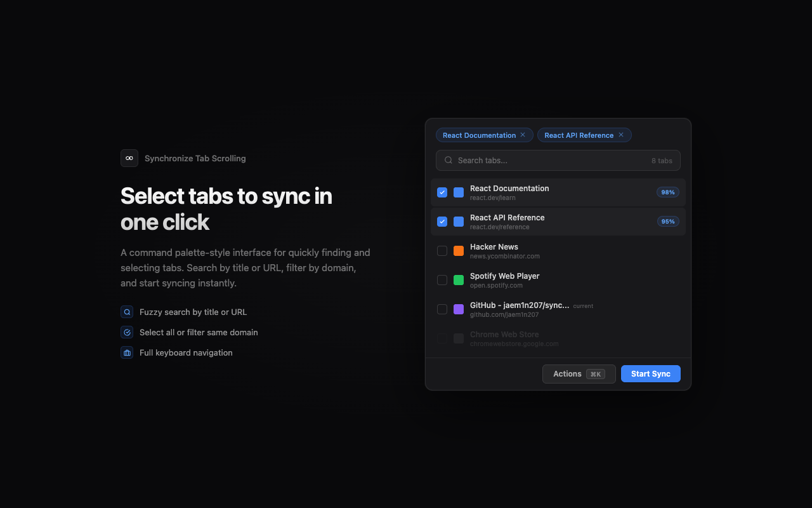The height and width of the screenshot is (508, 812).
Task: Click the Full keyboard navigation text
Action: click(x=186, y=352)
